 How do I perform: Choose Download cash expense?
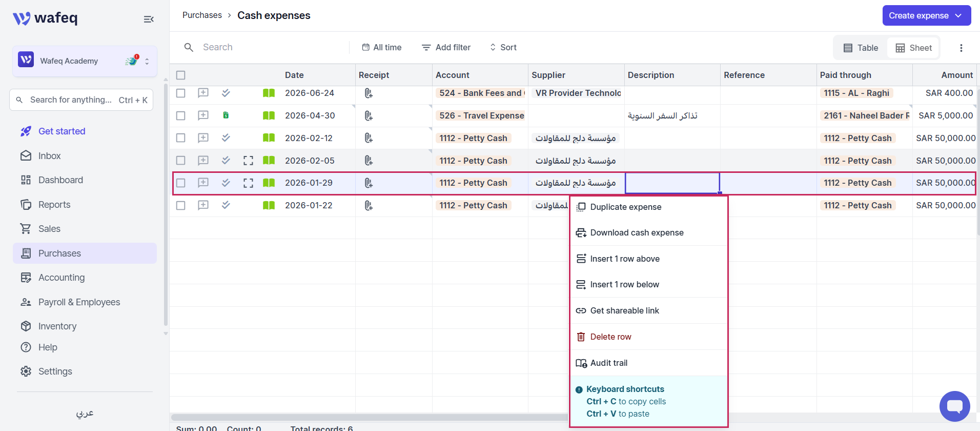(648, 232)
